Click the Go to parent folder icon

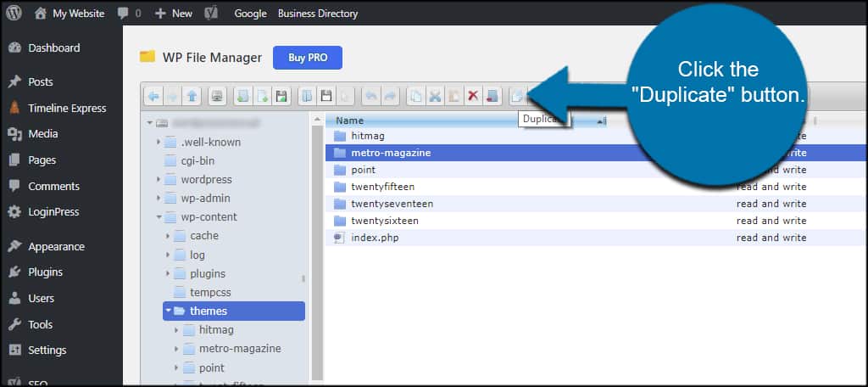pyautogui.click(x=192, y=96)
